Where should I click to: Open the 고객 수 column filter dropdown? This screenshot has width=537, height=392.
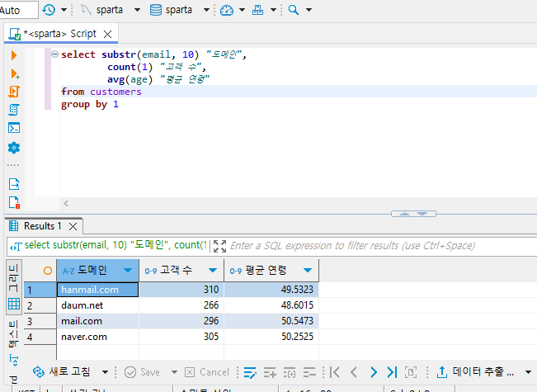pyautogui.click(x=213, y=271)
